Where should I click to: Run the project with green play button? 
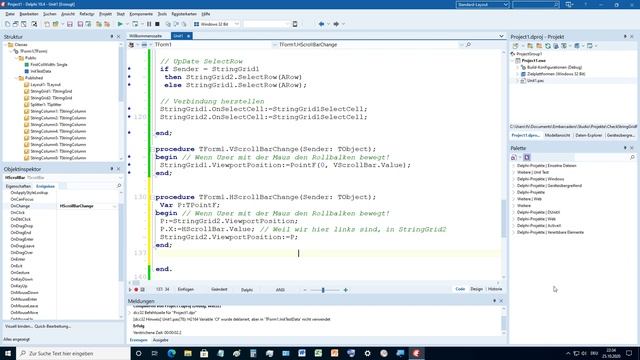click(120, 24)
